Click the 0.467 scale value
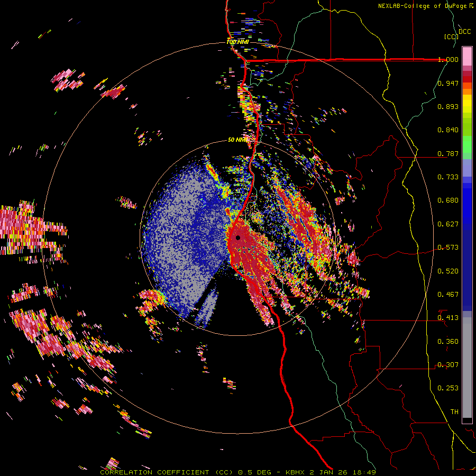Image resolution: width=476 pixels, height=476 pixels. [x=448, y=294]
